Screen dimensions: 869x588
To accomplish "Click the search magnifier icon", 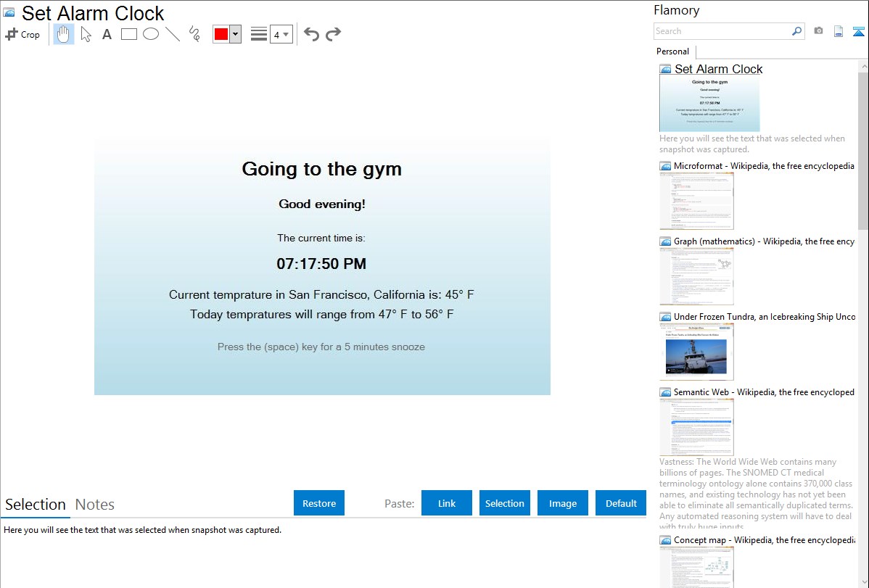I will click(797, 31).
